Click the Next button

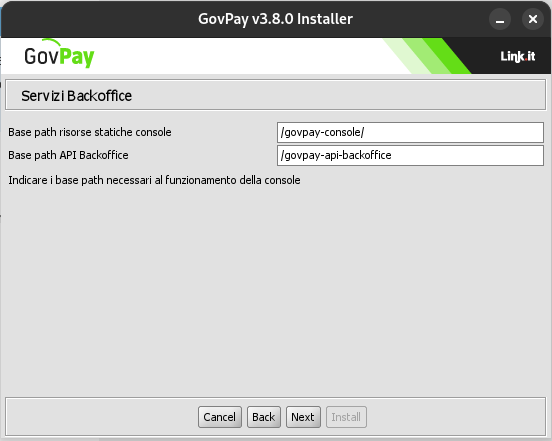[303, 417]
